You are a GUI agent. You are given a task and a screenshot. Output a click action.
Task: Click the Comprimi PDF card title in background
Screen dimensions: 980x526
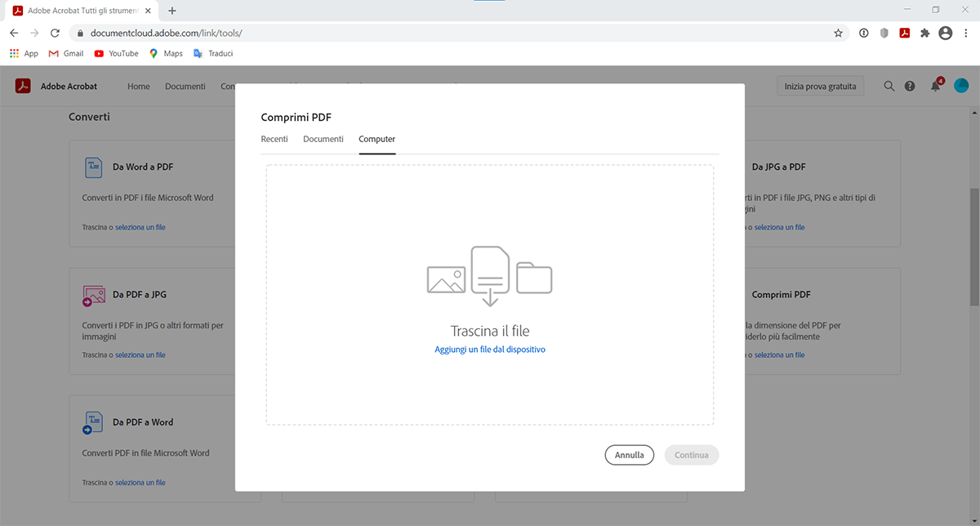781,295
